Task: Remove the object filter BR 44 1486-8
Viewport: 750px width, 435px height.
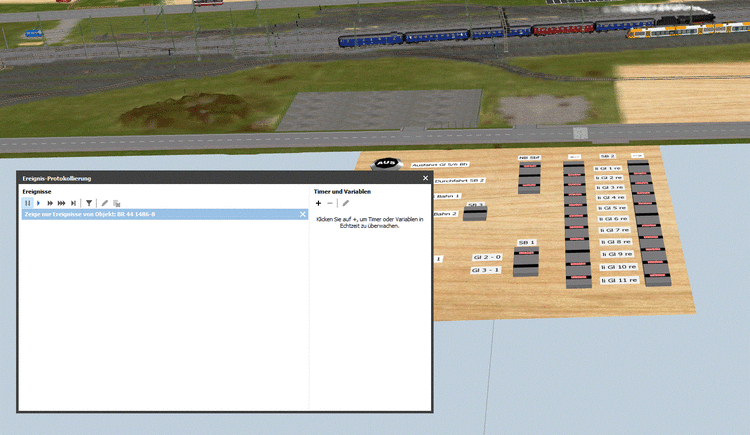Action: [302, 214]
